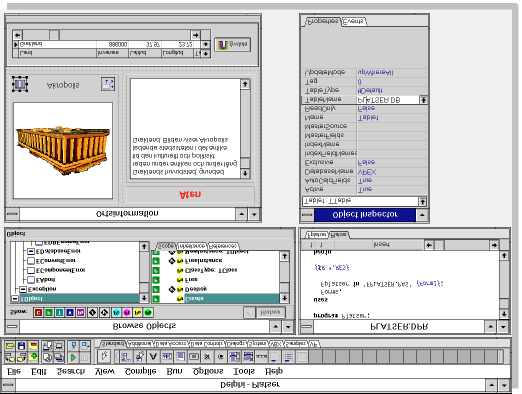Click the History button in Browse Objects

(x=270, y=312)
